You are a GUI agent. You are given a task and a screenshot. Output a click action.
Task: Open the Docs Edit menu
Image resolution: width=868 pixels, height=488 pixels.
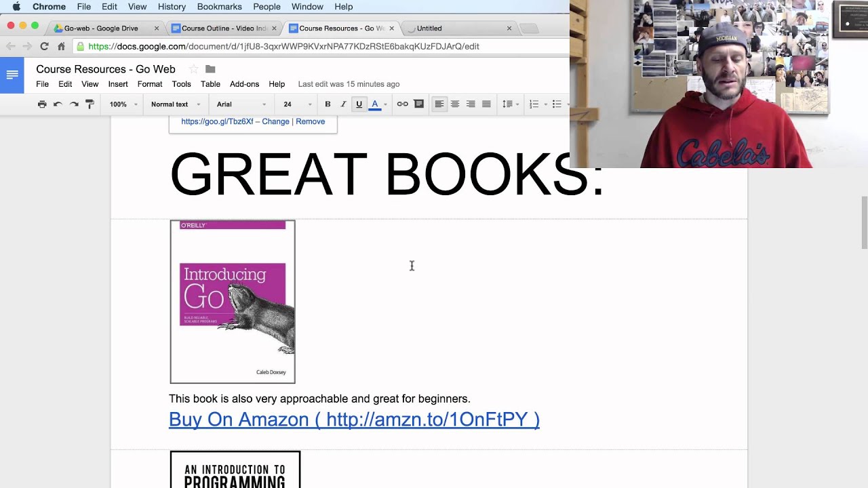tap(65, 84)
